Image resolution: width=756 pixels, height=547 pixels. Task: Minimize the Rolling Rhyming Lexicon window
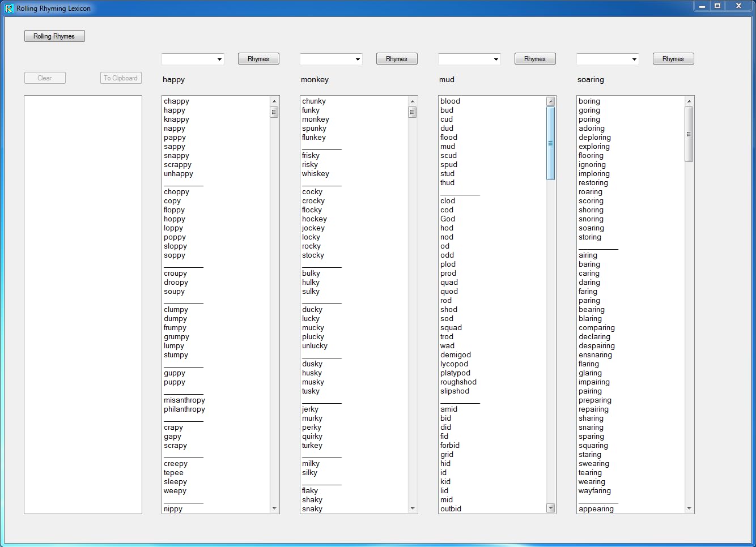pyautogui.click(x=702, y=6)
